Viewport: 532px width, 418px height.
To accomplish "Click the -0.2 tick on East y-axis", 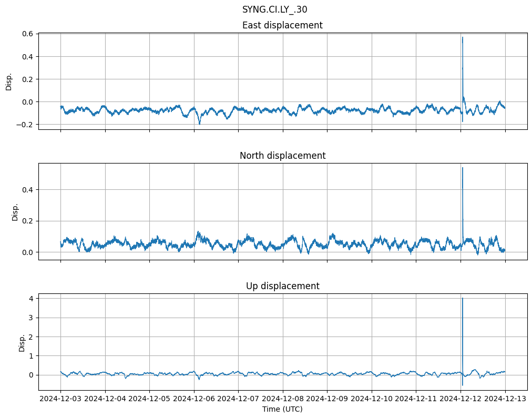I will (25, 125).
